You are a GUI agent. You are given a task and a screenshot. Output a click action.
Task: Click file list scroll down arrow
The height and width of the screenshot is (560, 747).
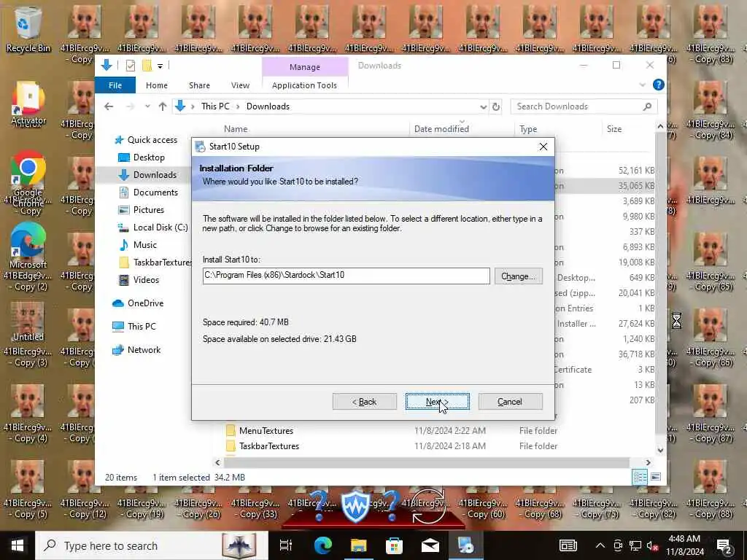click(x=659, y=449)
